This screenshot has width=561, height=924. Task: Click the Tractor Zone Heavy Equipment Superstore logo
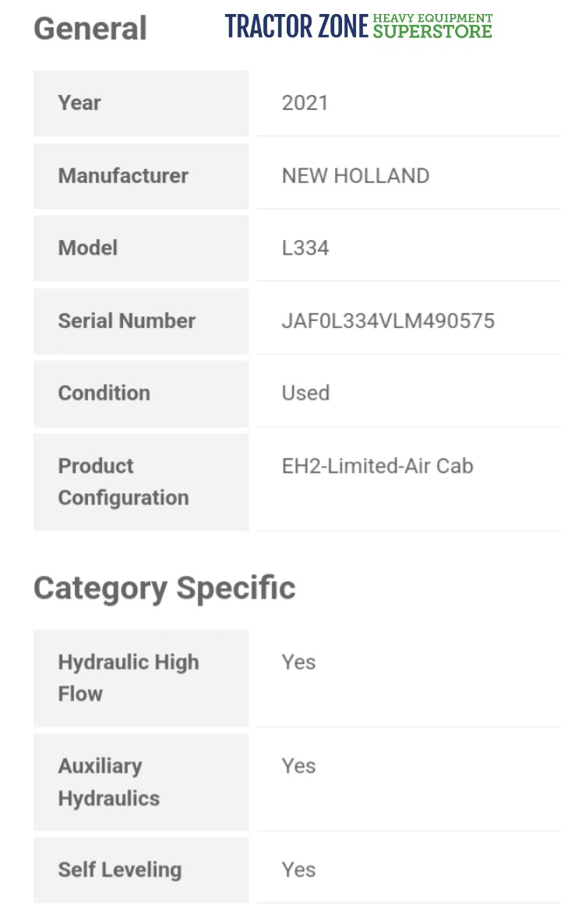point(358,26)
